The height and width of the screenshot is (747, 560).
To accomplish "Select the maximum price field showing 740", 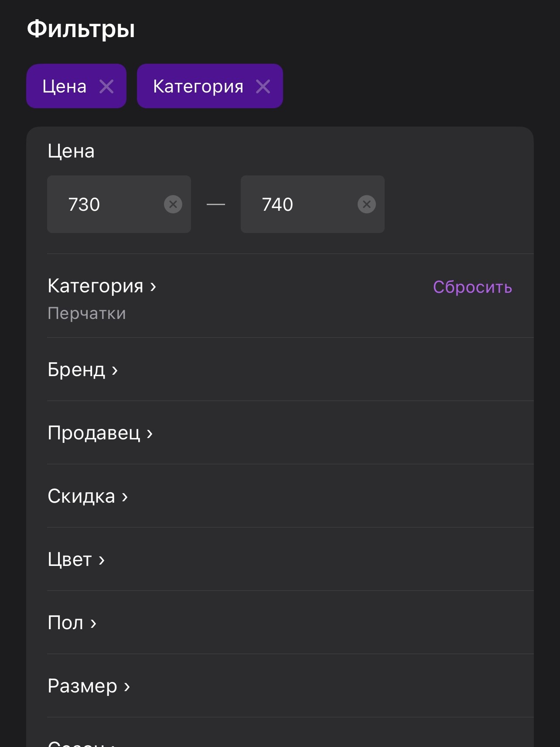I will [x=313, y=204].
